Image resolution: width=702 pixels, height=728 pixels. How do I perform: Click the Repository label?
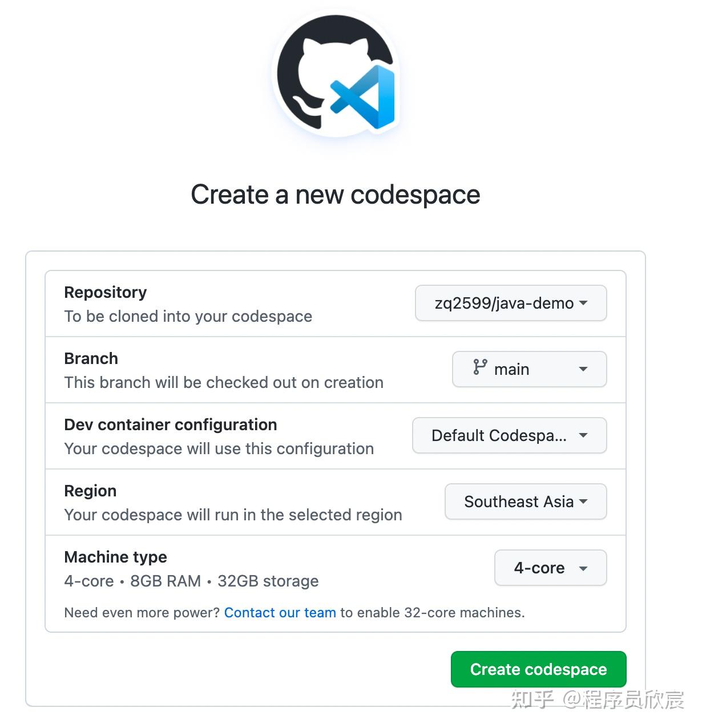(105, 292)
